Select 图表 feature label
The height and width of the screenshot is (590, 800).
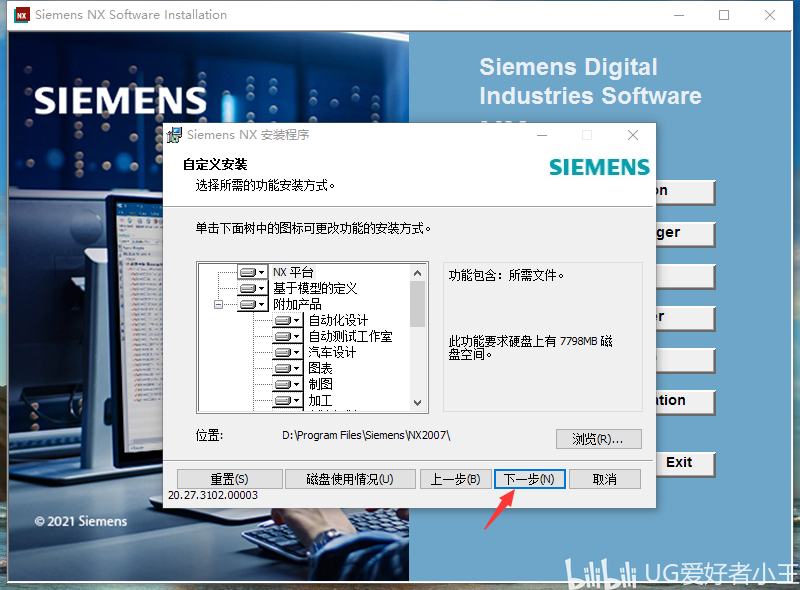coord(320,368)
